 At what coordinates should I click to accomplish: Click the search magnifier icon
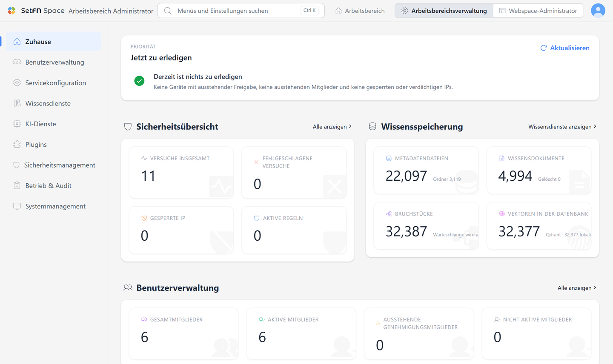[x=168, y=11]
